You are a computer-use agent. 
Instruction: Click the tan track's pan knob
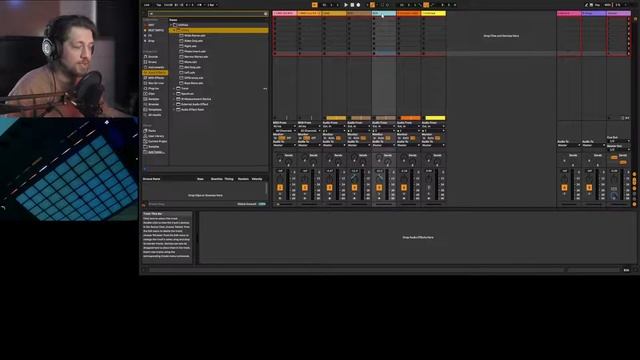click(x=354, y=179)
